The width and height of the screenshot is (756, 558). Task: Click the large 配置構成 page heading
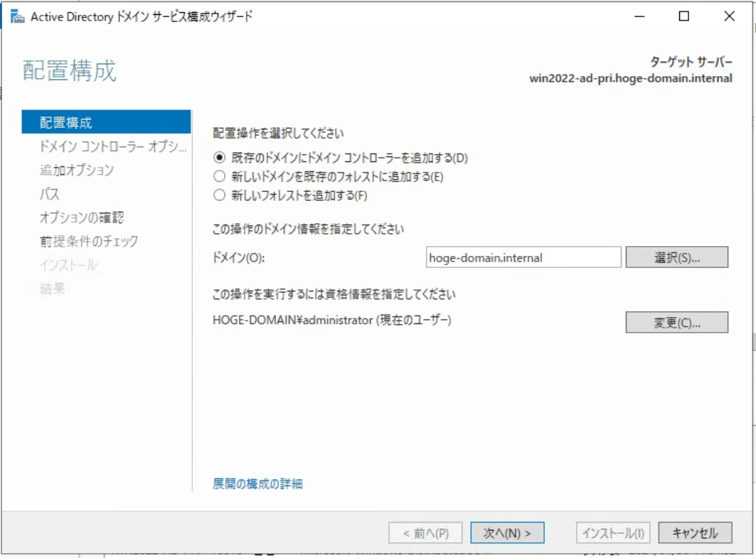[70, 70]
